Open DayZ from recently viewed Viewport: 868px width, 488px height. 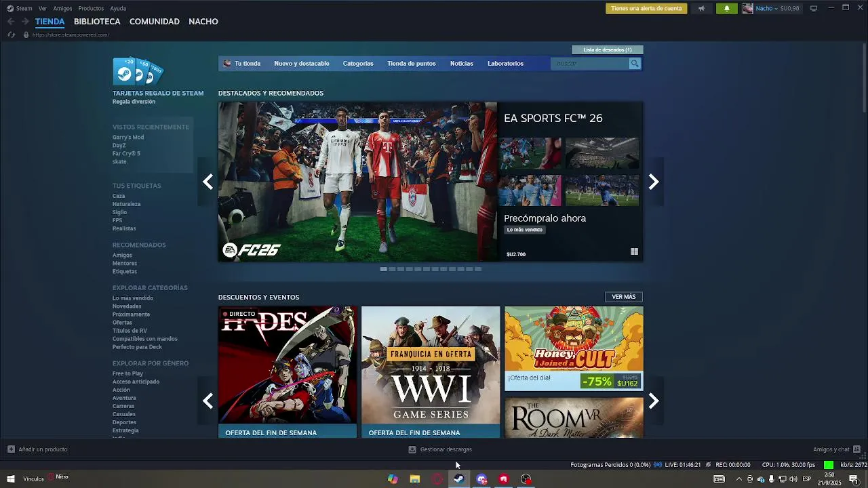pos(119,146)
